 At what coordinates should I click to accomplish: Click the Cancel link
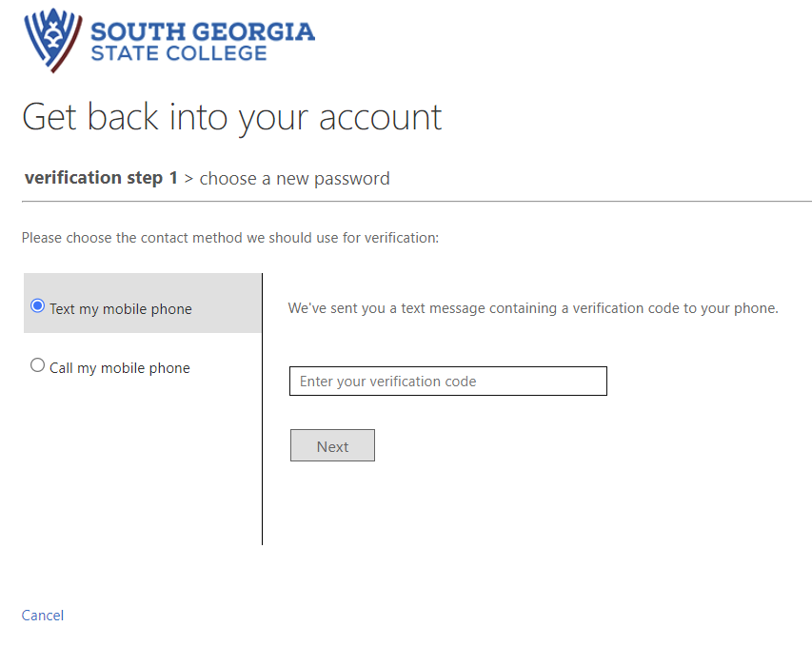point(43,616)
